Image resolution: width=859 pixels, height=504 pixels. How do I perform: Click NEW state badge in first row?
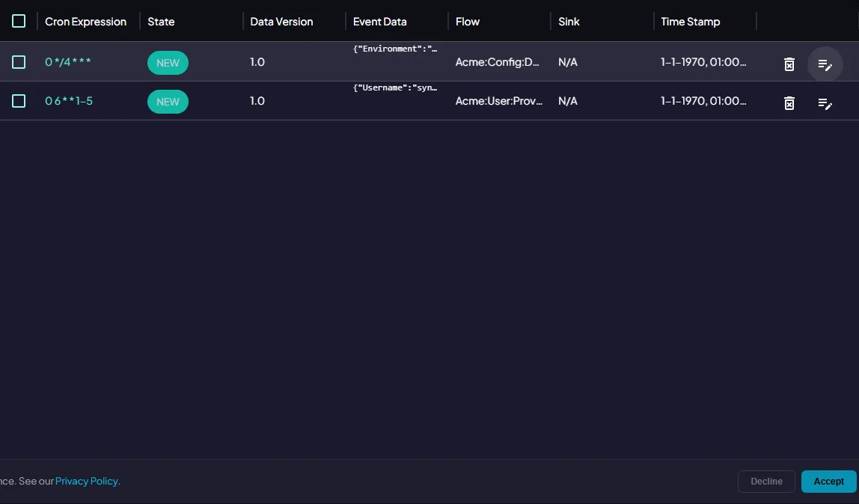coord(168,63)
